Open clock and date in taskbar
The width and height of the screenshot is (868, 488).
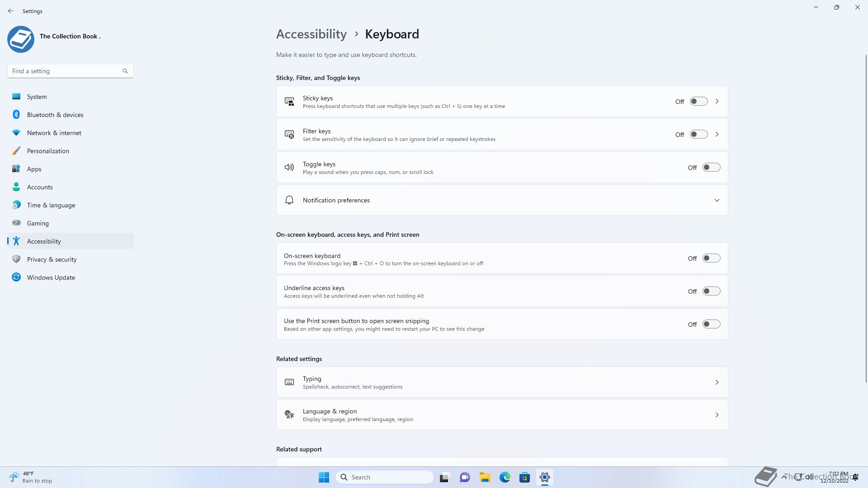835,477
